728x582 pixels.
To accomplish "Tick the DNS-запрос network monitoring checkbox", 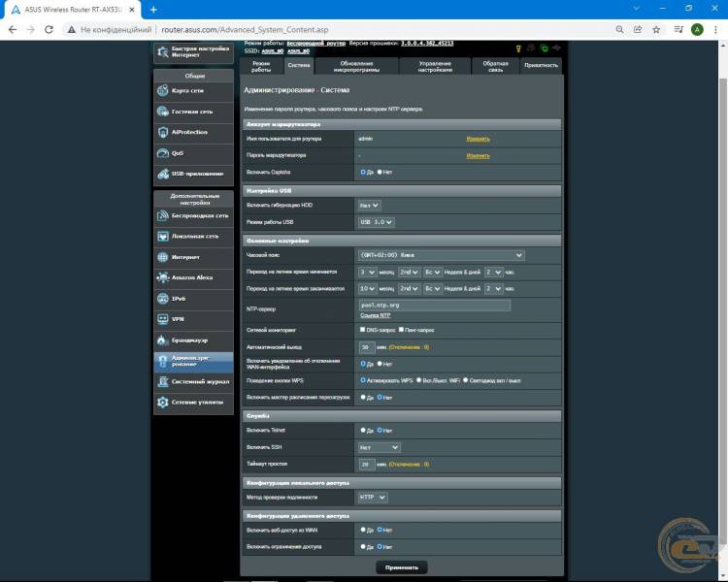I will point(363,330).
